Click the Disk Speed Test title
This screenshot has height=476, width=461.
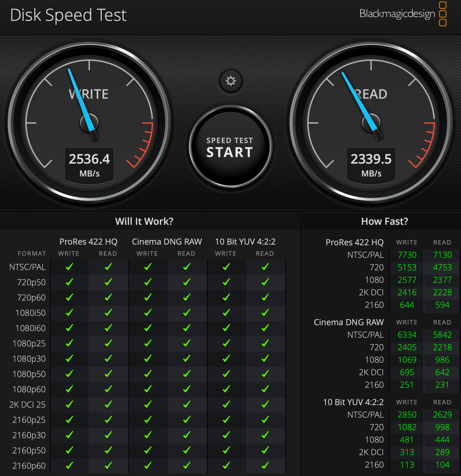click(68, 15)
